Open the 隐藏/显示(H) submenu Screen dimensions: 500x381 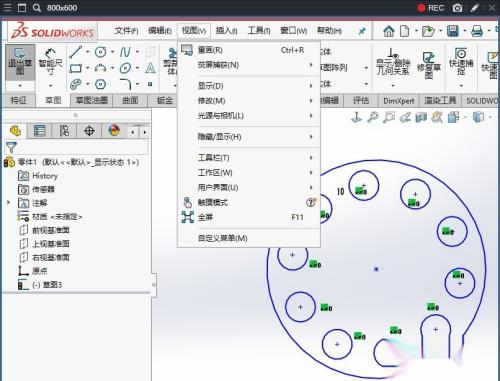click(249, 137)
